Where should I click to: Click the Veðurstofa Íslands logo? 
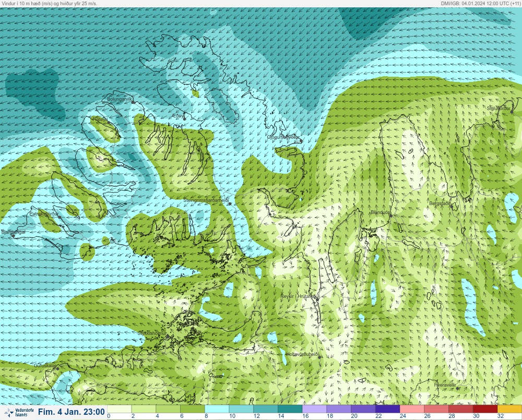coord(20,413)
